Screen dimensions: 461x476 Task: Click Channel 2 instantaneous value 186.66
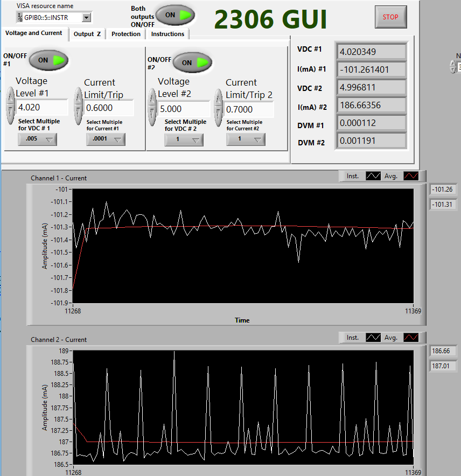pyautogui.click(x=443, y=351)
